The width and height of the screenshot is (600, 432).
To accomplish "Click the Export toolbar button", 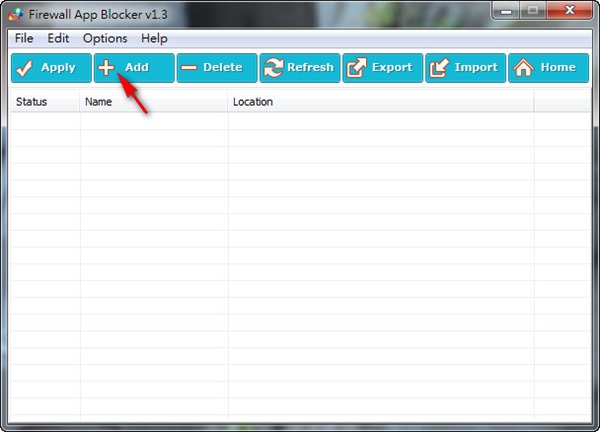I will [383, 68].
